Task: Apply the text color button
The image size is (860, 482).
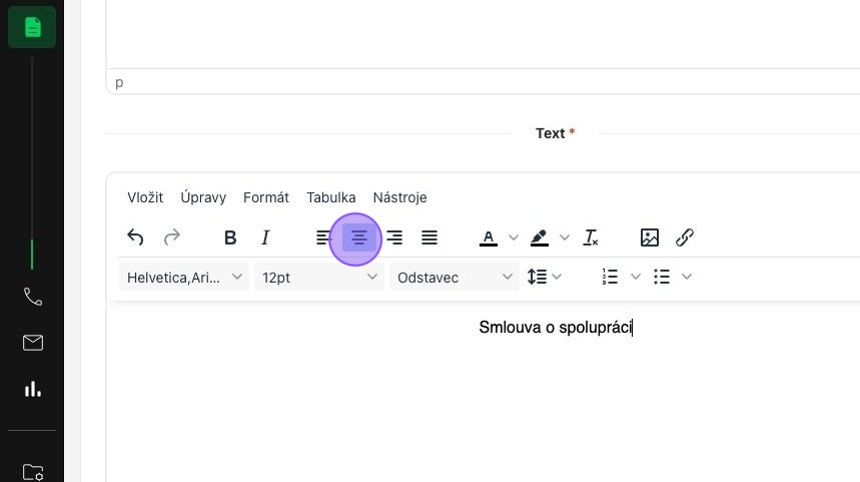Action: 488,237
